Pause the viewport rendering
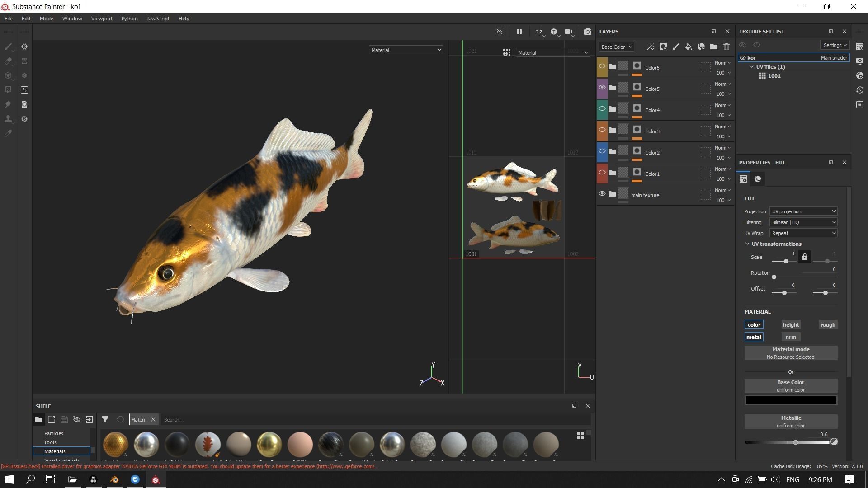Viewport: 868px width, 488px height. click(x=519, y=32)
